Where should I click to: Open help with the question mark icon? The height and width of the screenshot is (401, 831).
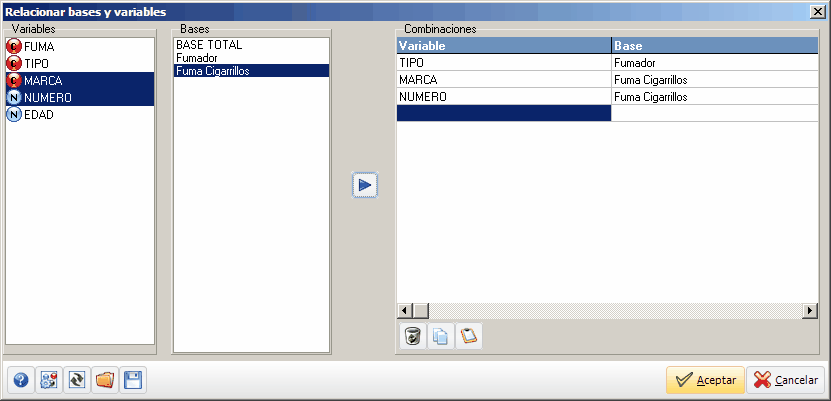click(x=21, y=380)
